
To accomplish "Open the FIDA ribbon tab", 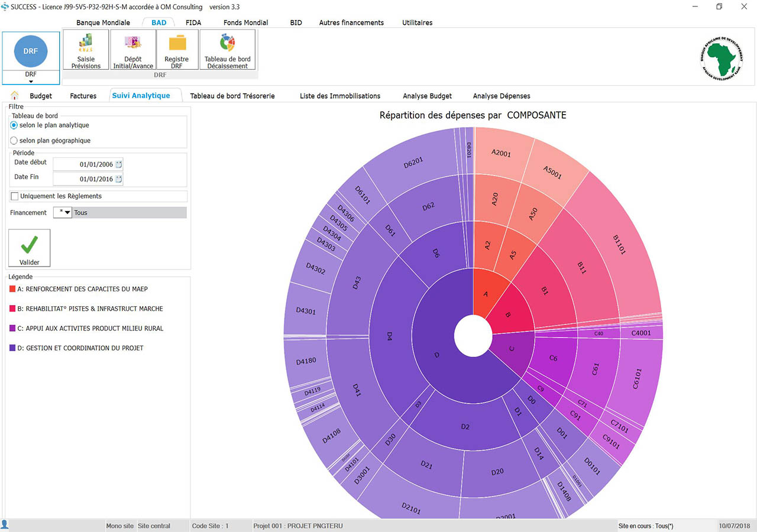I will [193, 22].
